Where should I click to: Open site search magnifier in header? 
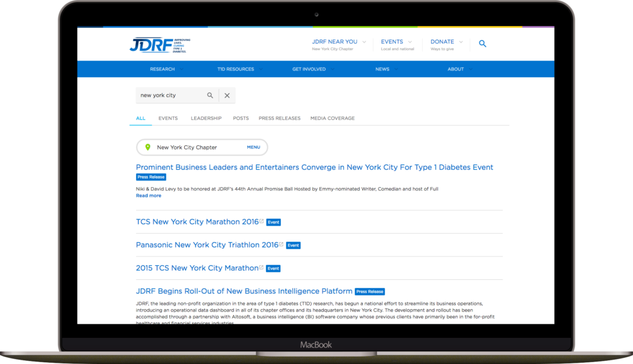click(482, 44)
